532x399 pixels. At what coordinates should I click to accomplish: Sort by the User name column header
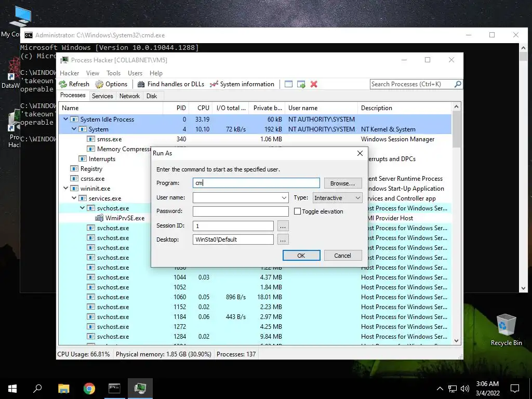tap(321, 108)
